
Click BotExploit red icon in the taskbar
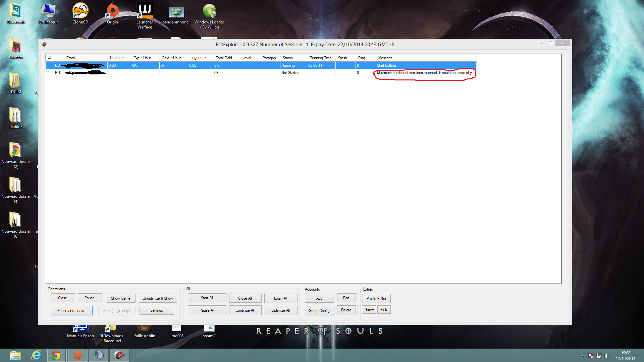pyautogui.click(x=119, y=355)
